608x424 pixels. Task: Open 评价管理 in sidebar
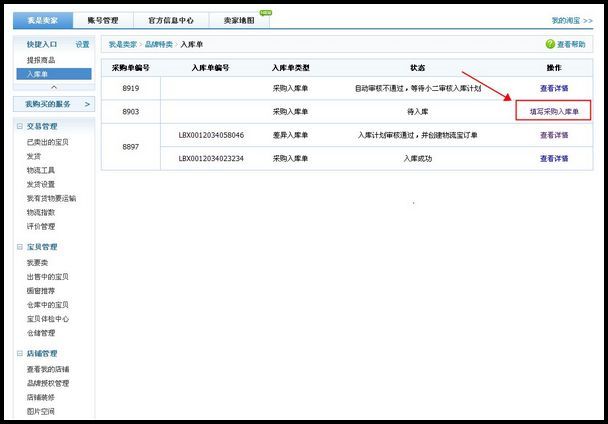coord(41,226)
